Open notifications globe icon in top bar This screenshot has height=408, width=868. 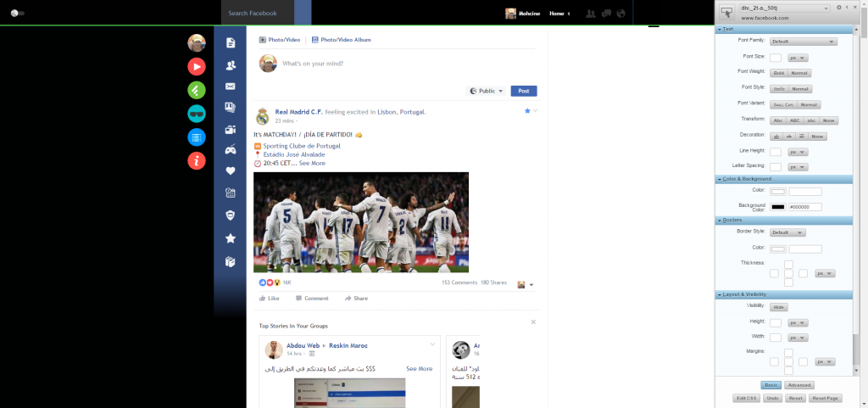(x=621, y=14)
